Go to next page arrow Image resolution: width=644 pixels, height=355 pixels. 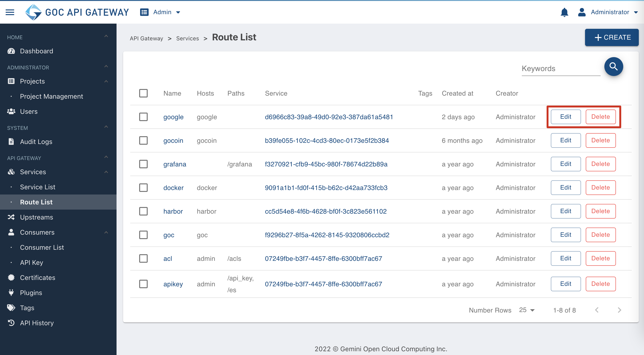tap(619, 310)
